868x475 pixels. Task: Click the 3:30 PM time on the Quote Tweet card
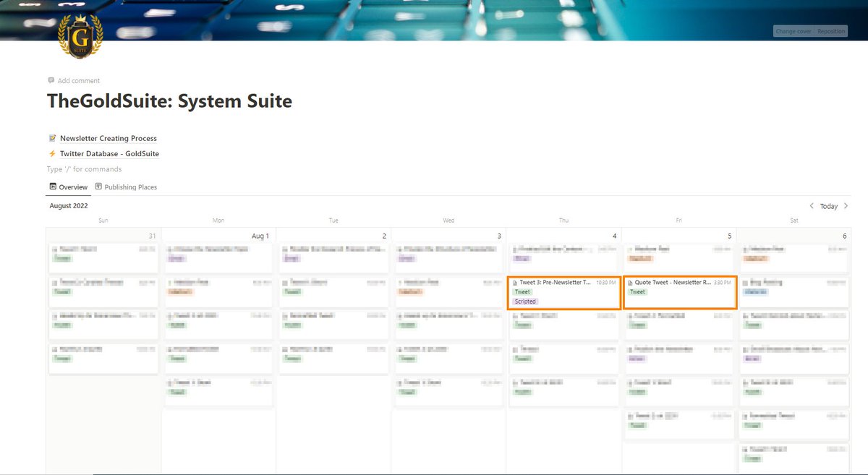(x=723, y=283)
